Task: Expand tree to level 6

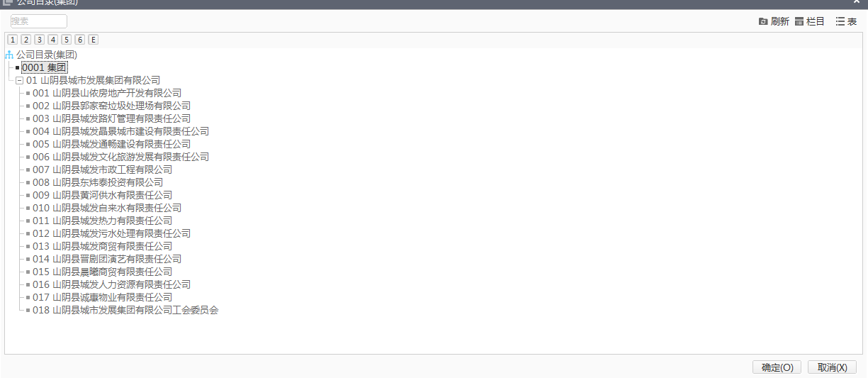Action: [79, 40]
